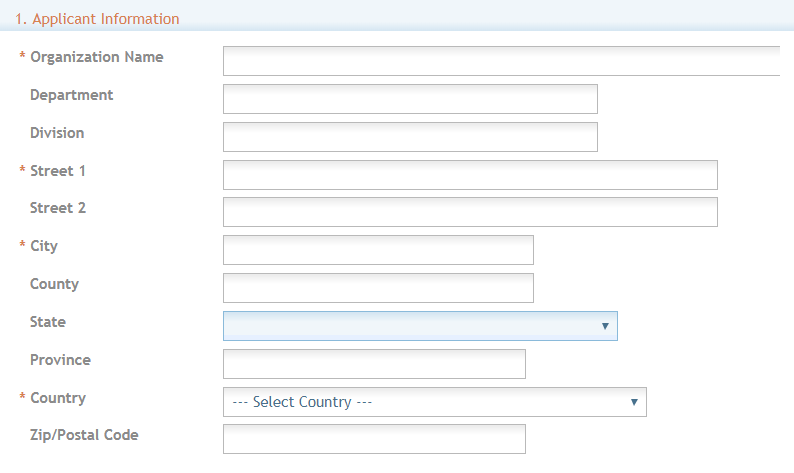Click the Organization Name text field
794x473 pixels.
[x=500, y=61]
